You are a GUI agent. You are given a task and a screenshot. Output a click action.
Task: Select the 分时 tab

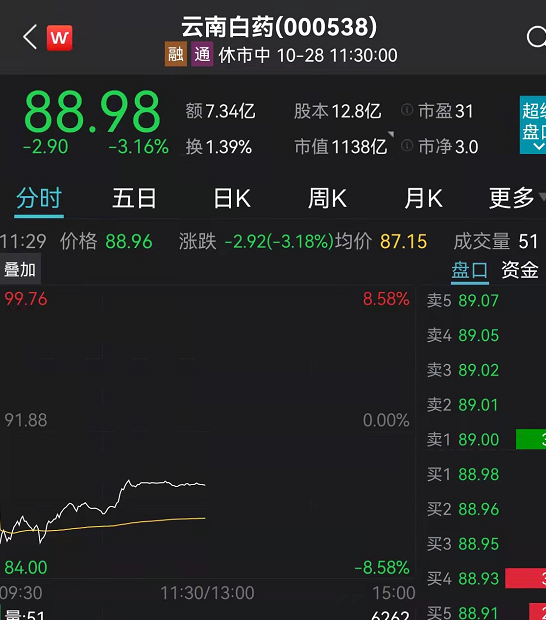coord(39,198)
